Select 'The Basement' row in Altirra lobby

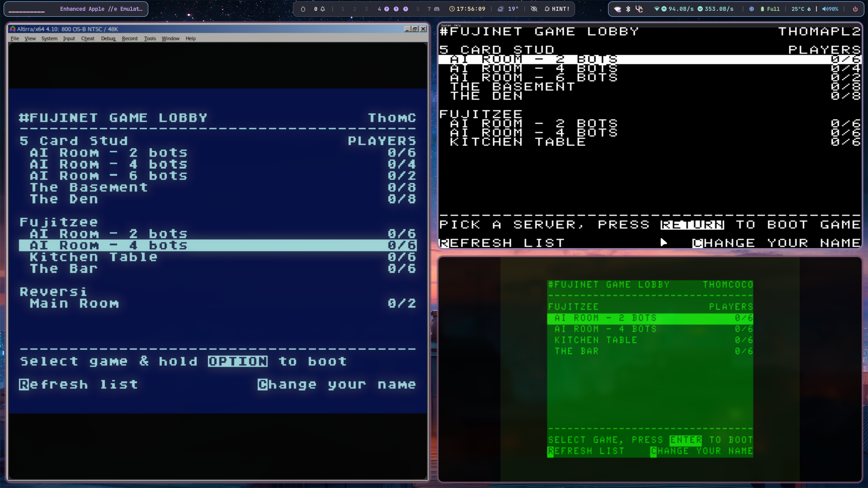click(x=217, y=188)
